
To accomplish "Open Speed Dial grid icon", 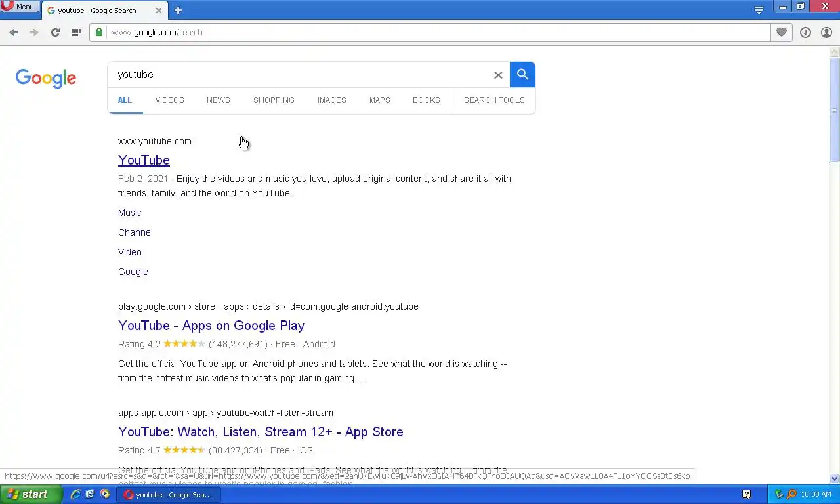I will (76, 32).
